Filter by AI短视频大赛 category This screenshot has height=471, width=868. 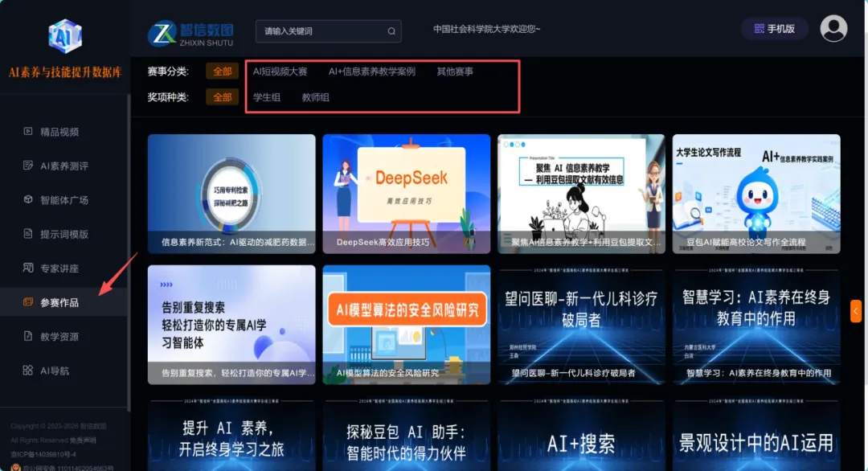pos(280,72)
